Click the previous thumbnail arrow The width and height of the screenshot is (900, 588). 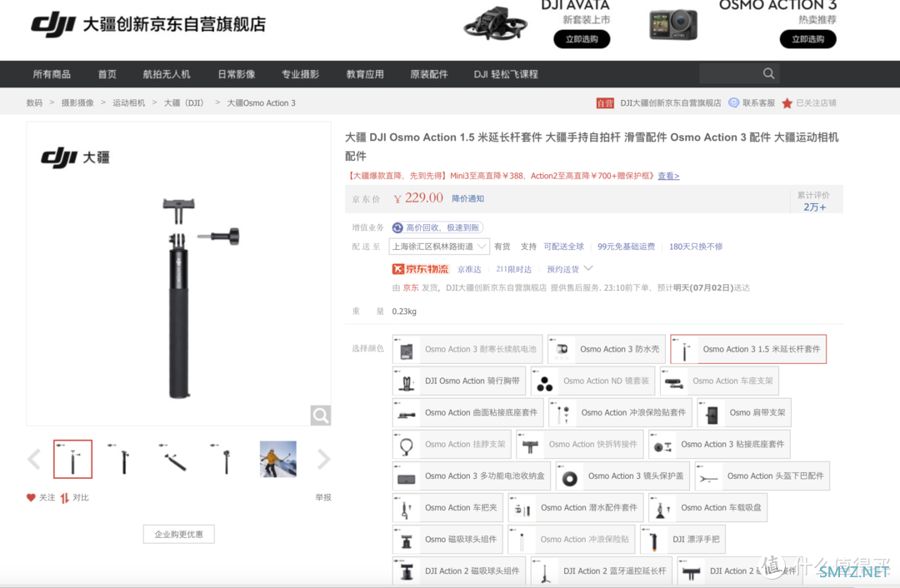34,459
